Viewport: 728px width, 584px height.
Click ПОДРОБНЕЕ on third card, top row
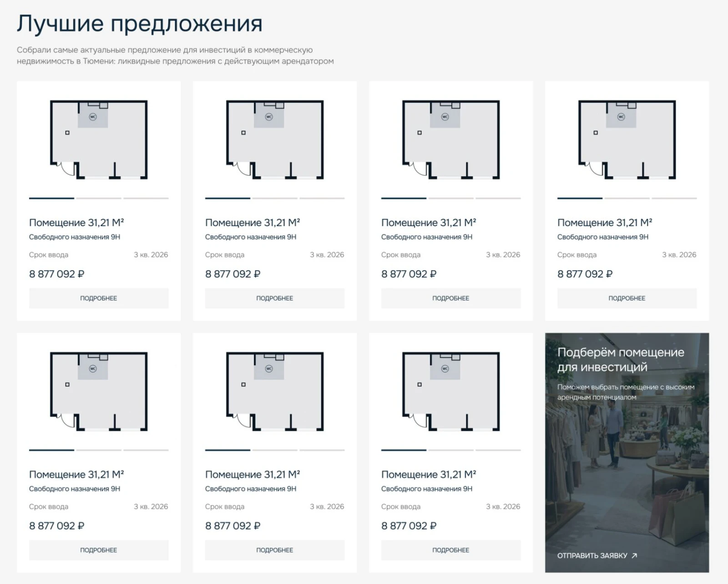tap(451, 298)
